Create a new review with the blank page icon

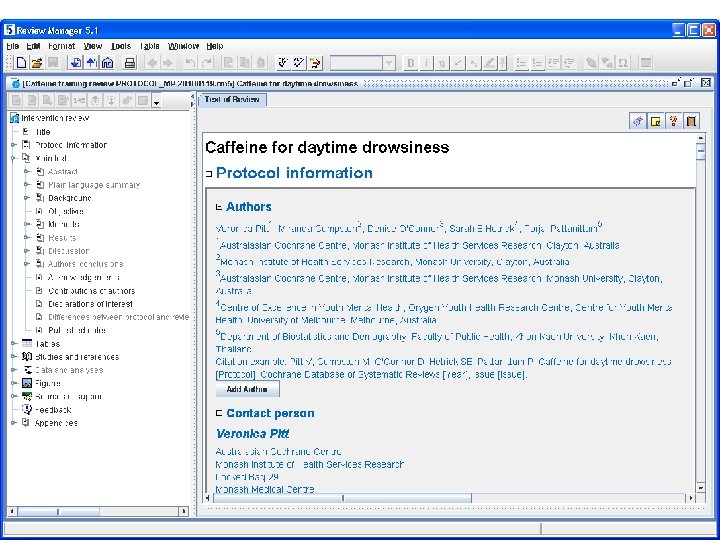coord(21,63)
